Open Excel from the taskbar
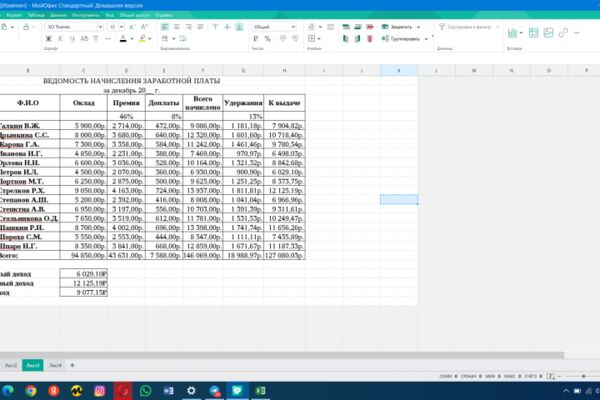Screen dimensions: 600x400 tap(260, 391)
